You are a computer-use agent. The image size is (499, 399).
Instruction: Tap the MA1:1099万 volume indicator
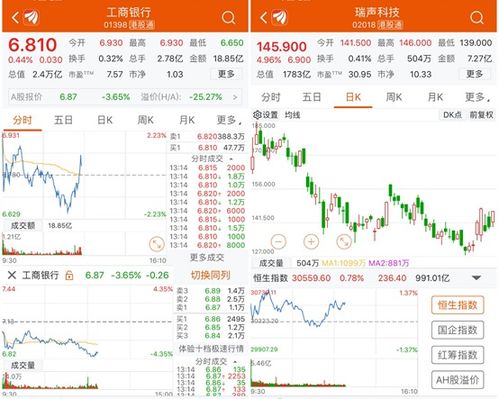click(344, 263)
